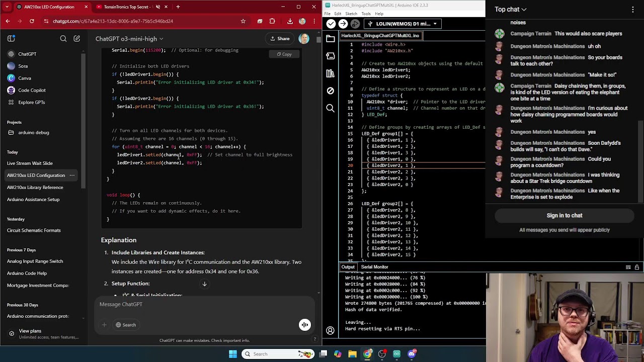The height and width of the screenshot is (362, 644).
Task: Expand Top chat dropdown
Action: coord(511,9)
